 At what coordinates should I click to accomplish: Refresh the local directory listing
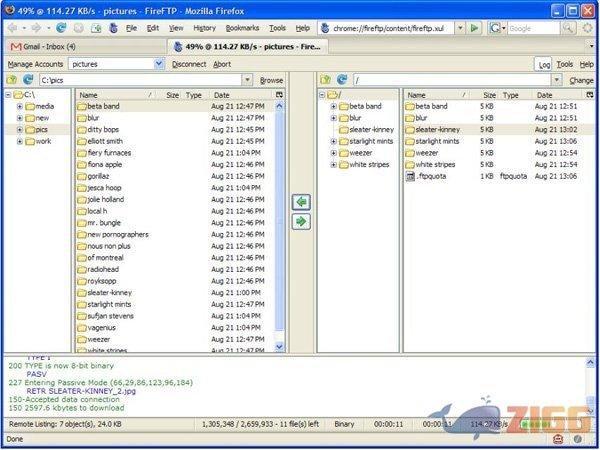tap(28, 80)
